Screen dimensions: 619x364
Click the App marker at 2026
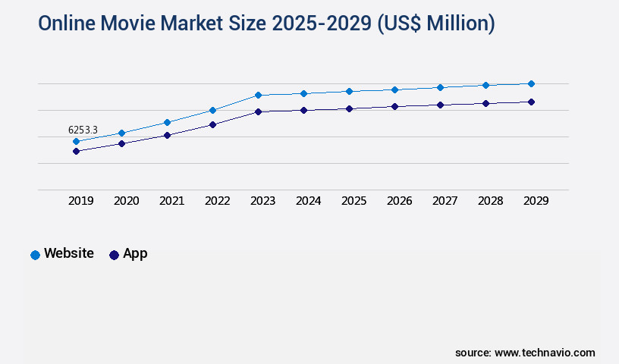pyautogui.click(x=394, y=106)
